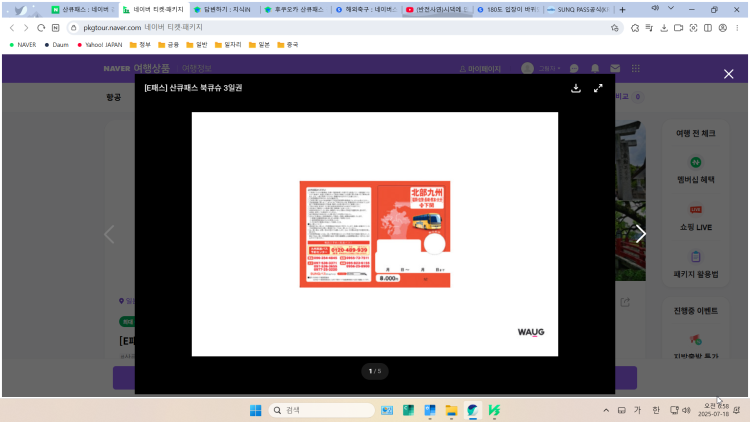
Task: Open the taskbar clock and date
Action: tap(716, 410)
